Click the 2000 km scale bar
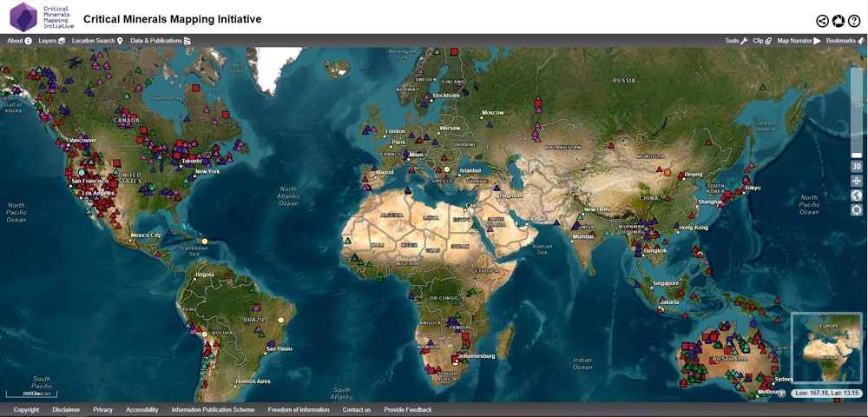868x417 pixels. 31,394
